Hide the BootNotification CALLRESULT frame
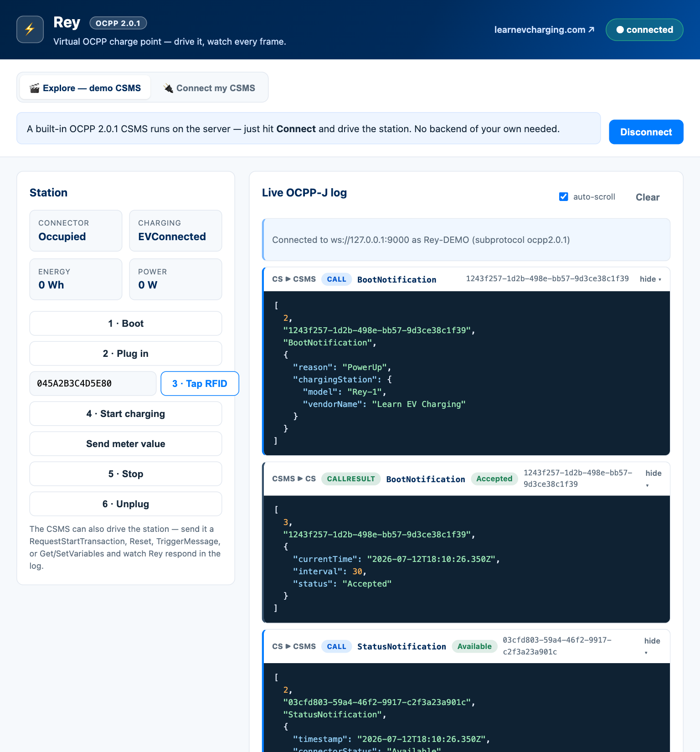This screenshot has height=752, width=700. [654, 479]
